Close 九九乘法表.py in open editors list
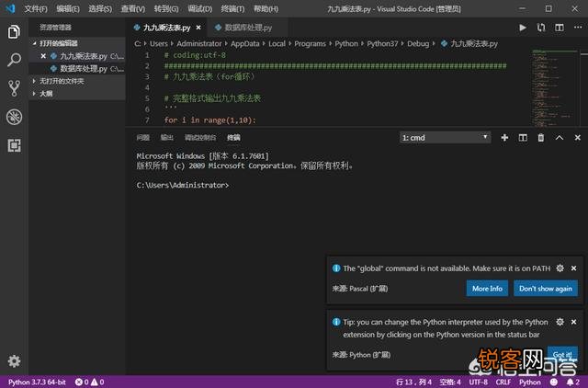This screenshot has width=588, height=388. coord(43,56)
